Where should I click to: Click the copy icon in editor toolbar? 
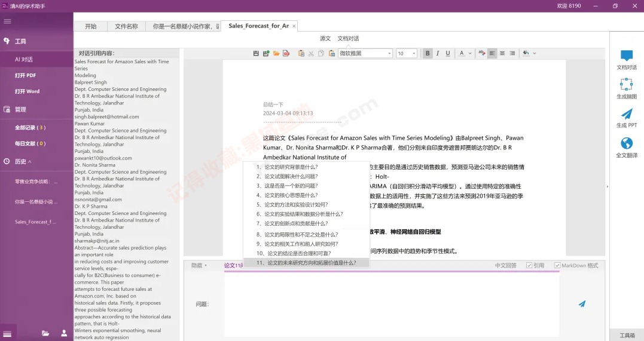click(321, 53)
